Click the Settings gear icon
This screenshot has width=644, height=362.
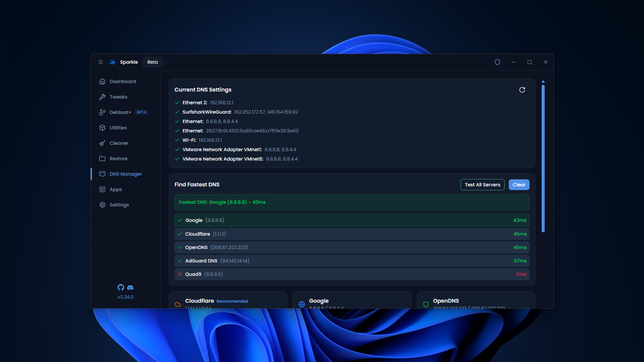coord(102,205)
